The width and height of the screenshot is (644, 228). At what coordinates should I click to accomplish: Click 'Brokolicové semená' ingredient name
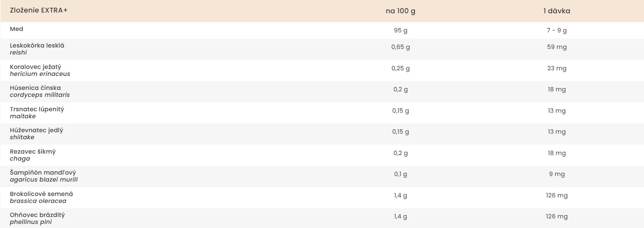(x=42, y=194)
